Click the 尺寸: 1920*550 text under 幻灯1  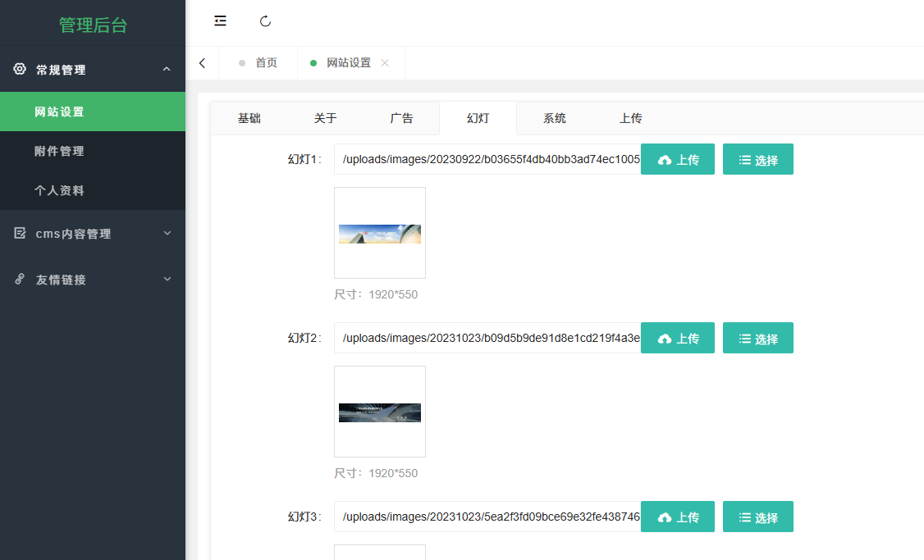click(x=376, y=294)
